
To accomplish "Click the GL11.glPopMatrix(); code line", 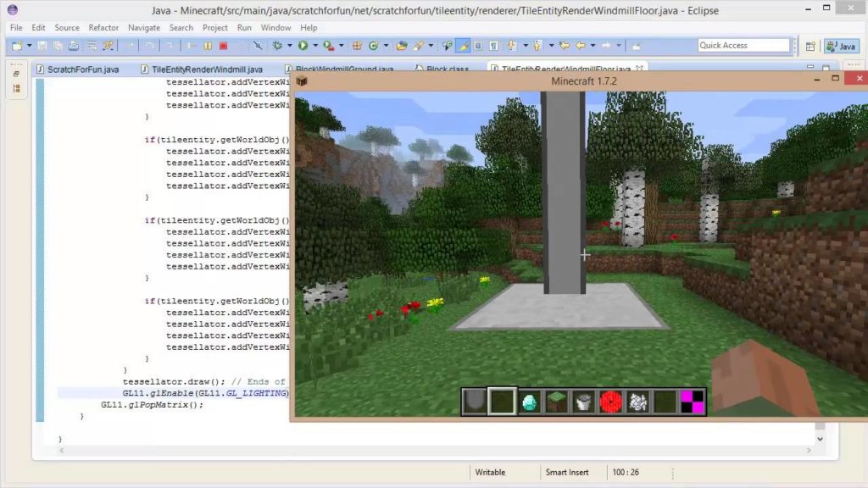I will [x=153, y=405].
